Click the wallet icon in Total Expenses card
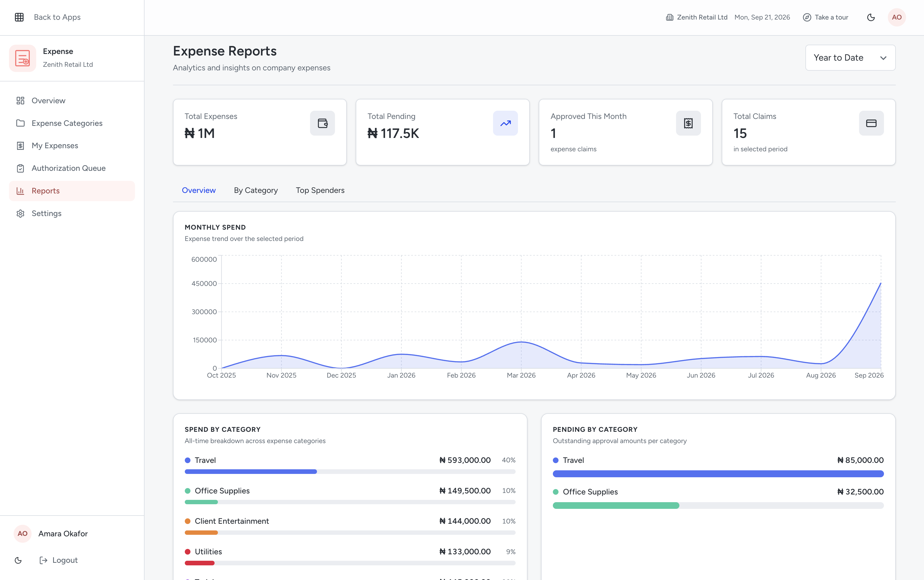The height and width of the screenshot is (580, 924). 322,123
